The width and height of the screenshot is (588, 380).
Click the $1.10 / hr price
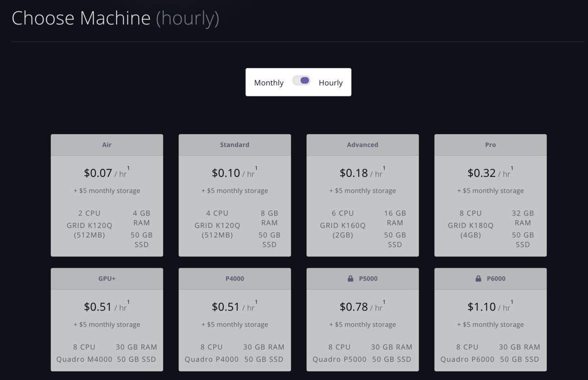(490, 307)
